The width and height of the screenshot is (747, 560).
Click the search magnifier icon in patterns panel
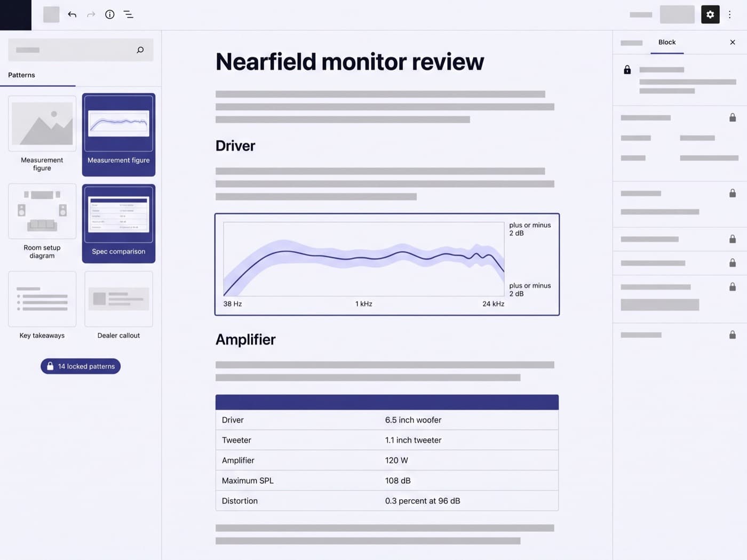click(140, 50)
